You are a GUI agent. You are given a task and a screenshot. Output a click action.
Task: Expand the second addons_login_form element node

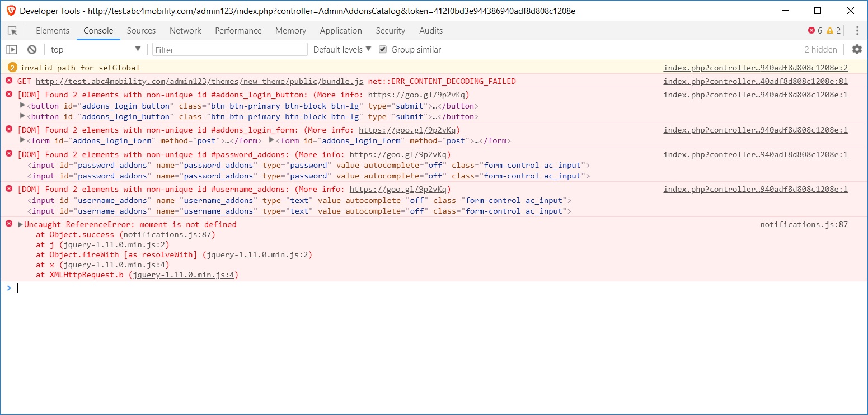[272, 140]
